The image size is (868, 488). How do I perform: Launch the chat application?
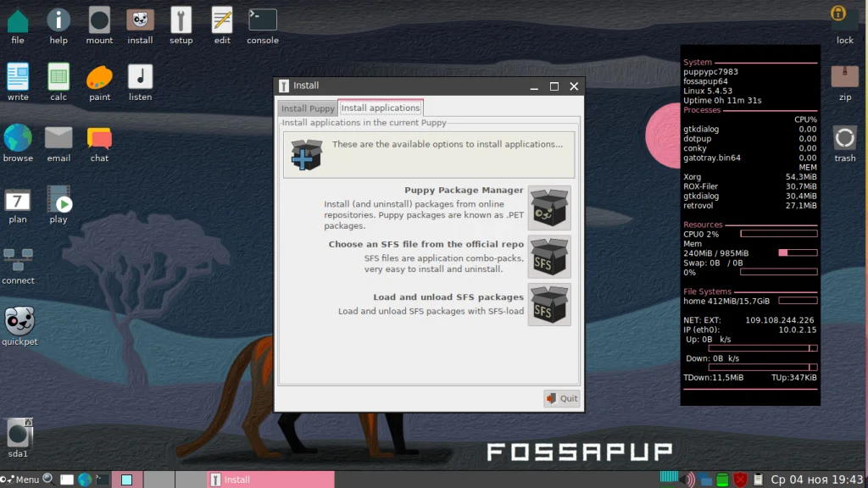click(x=99, y=136)
